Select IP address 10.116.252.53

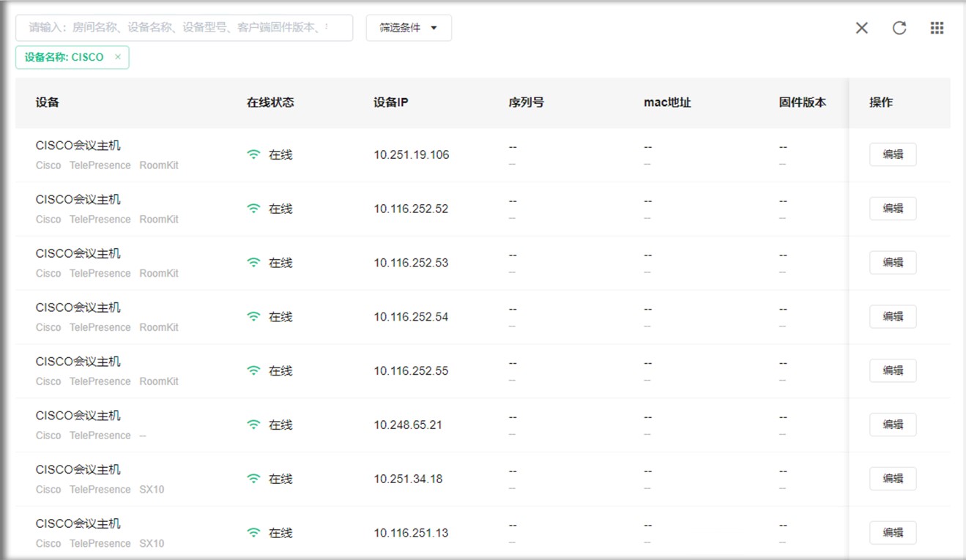(411, 263)
